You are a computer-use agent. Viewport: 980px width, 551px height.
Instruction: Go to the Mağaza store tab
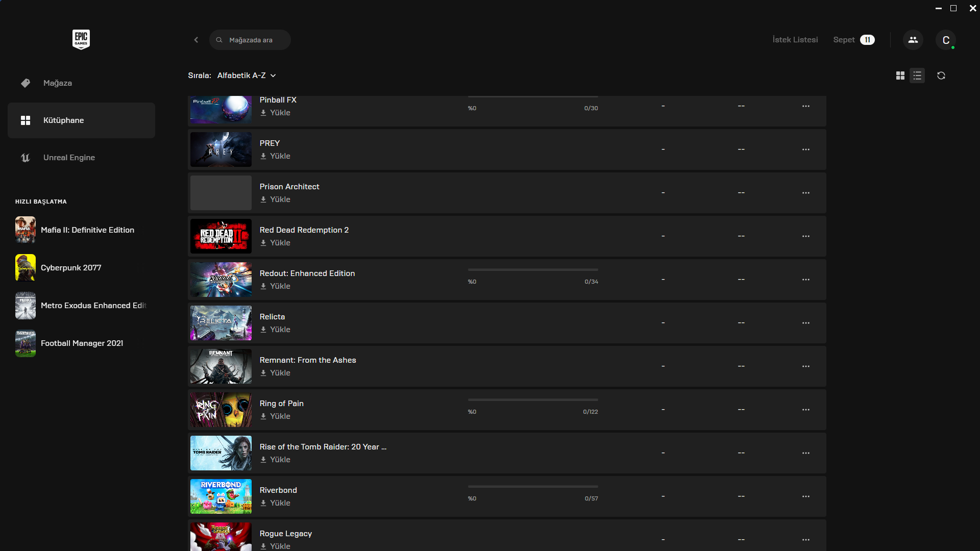[57, 83]
